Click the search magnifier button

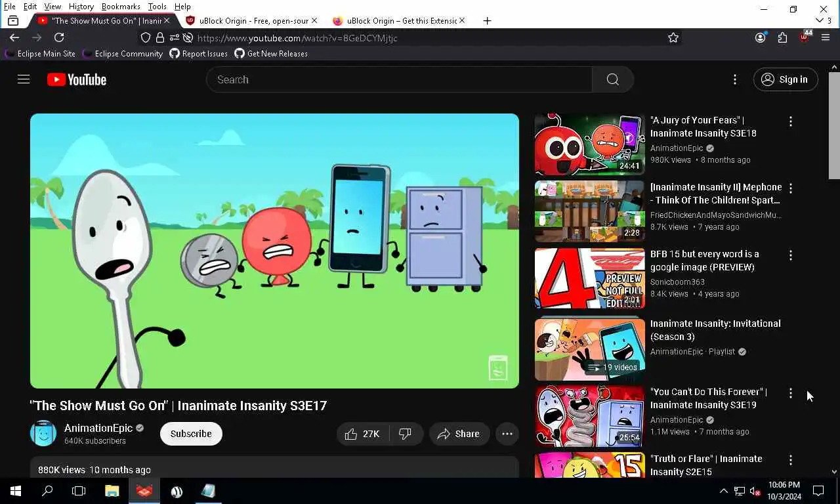click(612, 79)
